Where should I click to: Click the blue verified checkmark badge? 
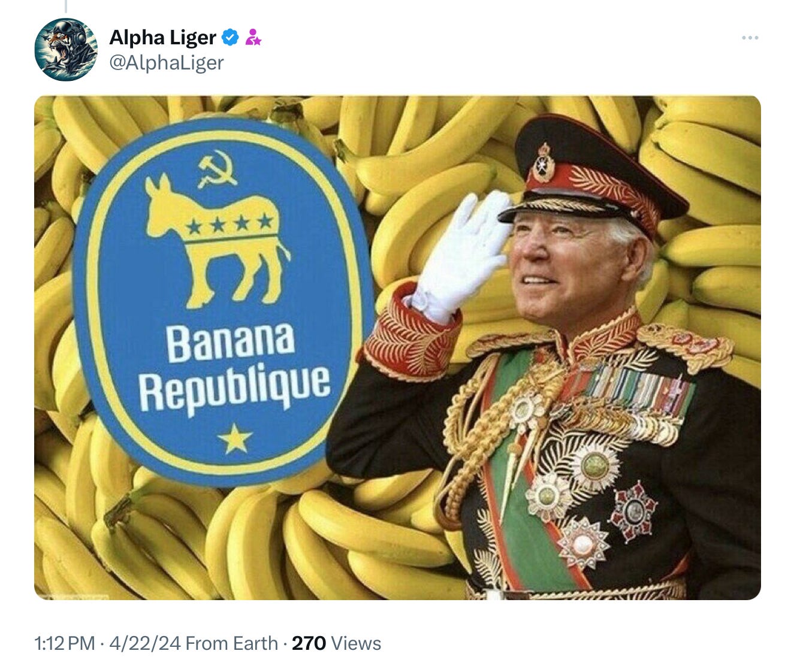[230, 38]
